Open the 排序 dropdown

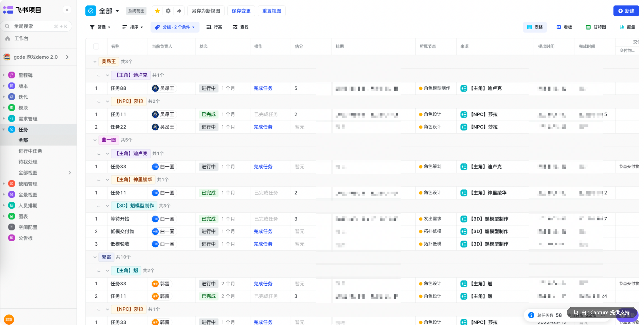tap(132, 27)
